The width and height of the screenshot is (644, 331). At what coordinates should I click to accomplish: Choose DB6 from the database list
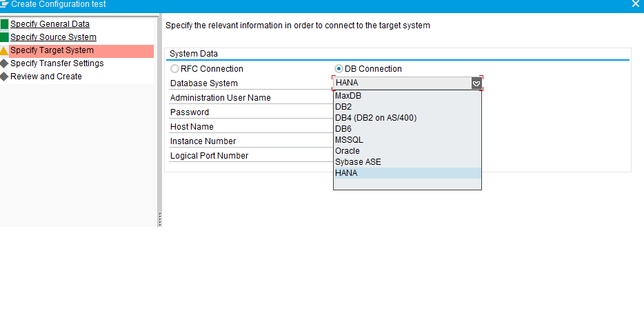pyautogui.click(x=407, y=129)
